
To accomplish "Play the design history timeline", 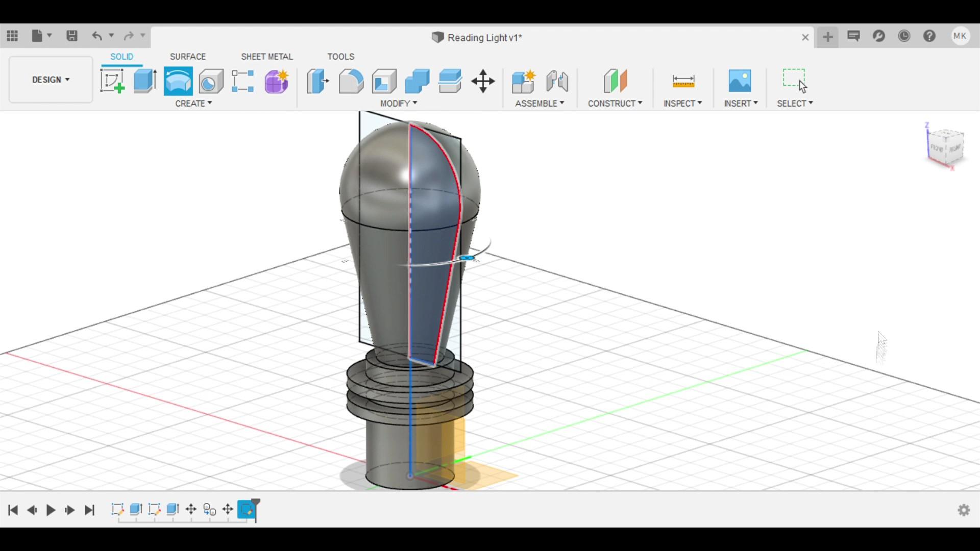I will 50,510.
